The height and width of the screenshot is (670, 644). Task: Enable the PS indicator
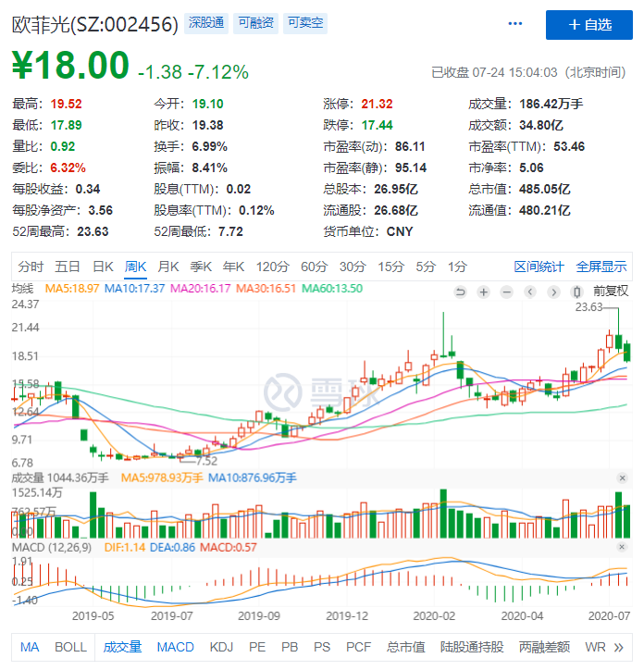click(x=322, y=647)
